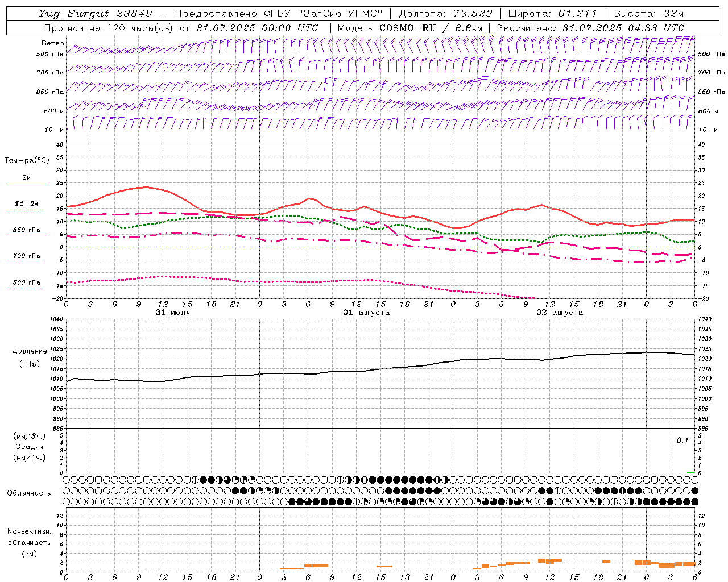The height and width of the screenshot is (582, 728).
Task: Click the solid red line sample under 2м
Action: 26,184
